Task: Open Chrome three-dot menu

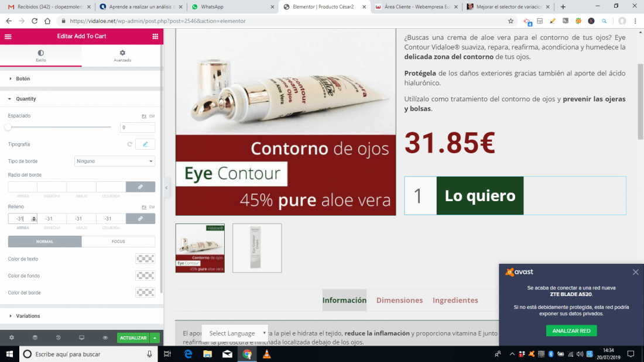Action: click(635, 21)
